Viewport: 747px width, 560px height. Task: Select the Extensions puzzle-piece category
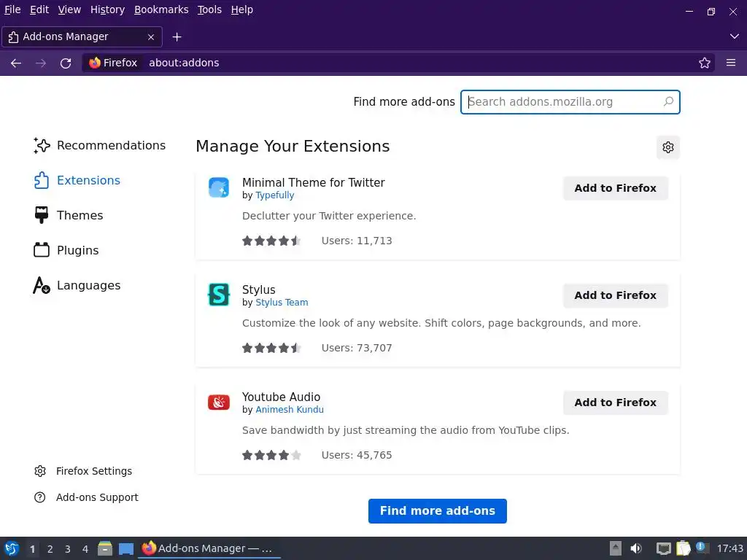pyautogui.click(x=77, y=181)
